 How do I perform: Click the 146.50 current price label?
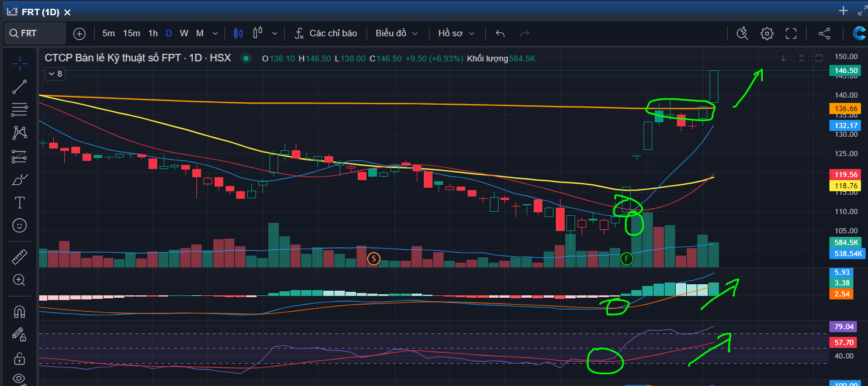(844, 70)
